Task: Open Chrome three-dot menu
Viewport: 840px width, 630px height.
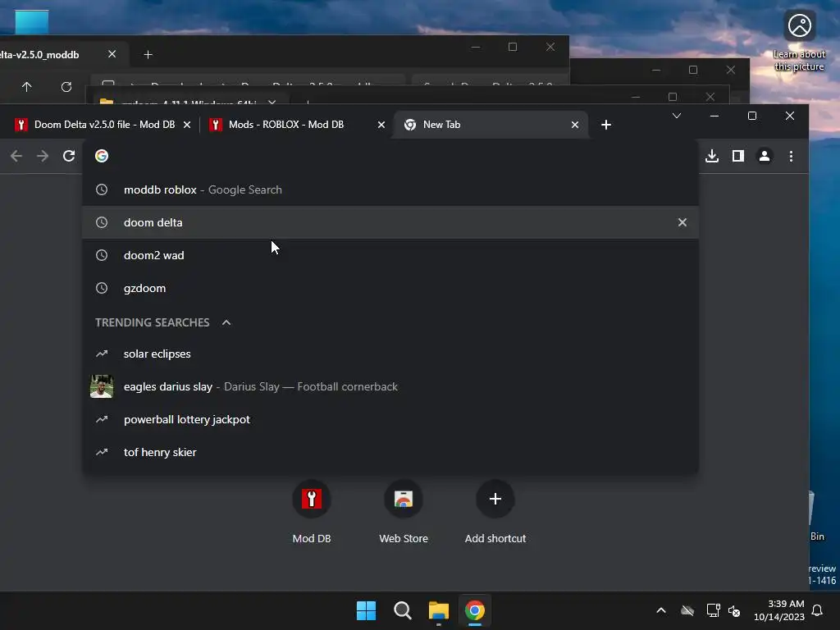Action: click(792, 156)
